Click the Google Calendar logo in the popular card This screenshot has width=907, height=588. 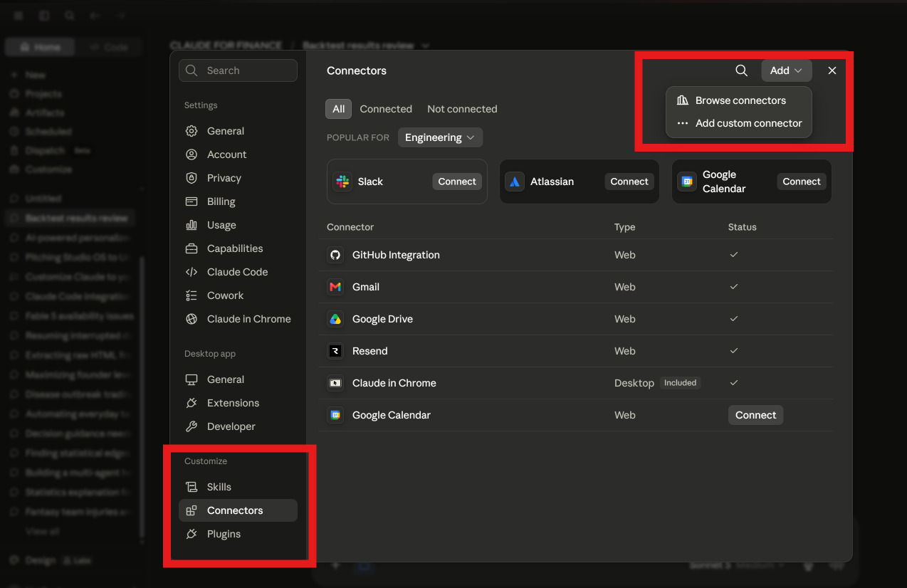point(687,182)
